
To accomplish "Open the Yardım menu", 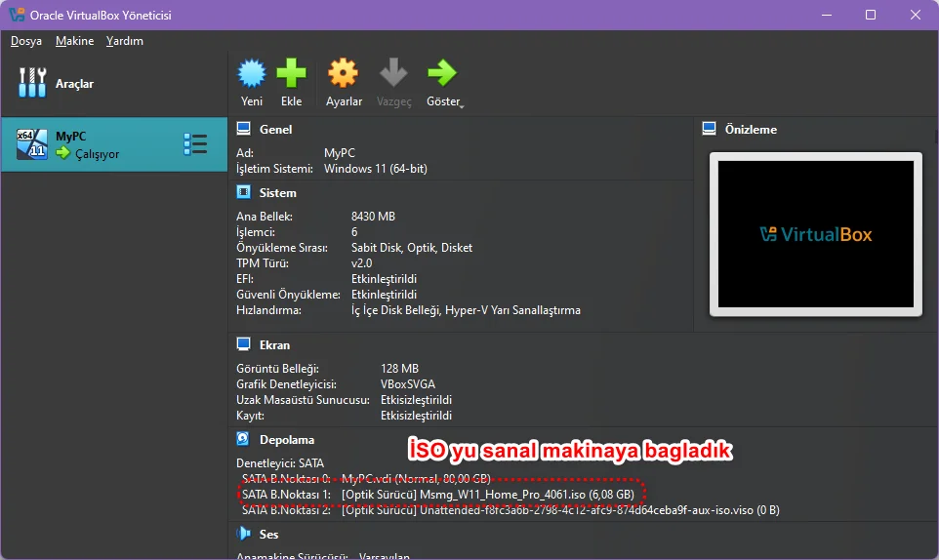I will click(x=125, y=41).
